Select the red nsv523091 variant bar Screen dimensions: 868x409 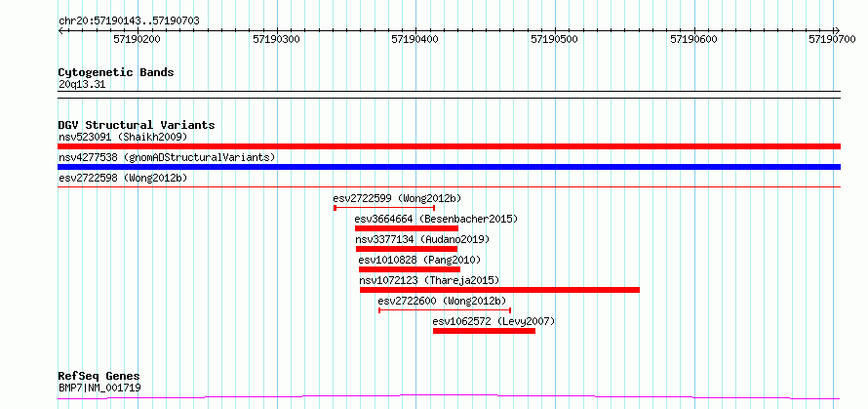pyautogui.click(x=450, y=146)
